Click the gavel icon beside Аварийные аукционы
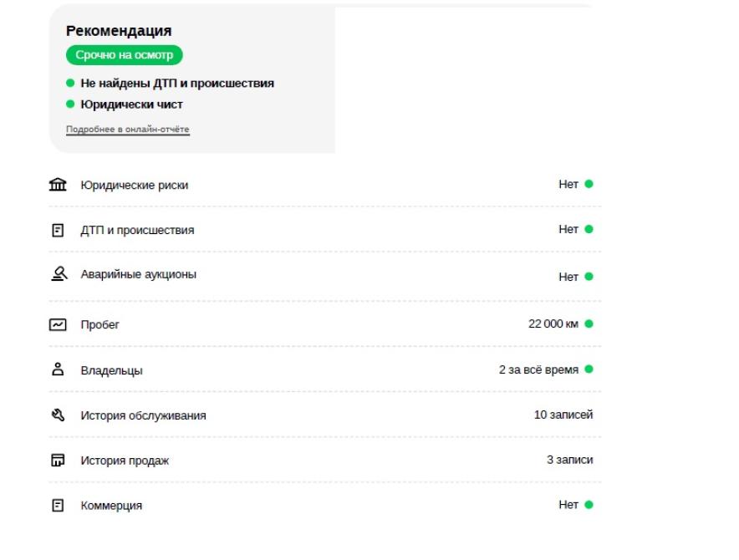Screen dimensions: 739x560 tap(59, 274)
